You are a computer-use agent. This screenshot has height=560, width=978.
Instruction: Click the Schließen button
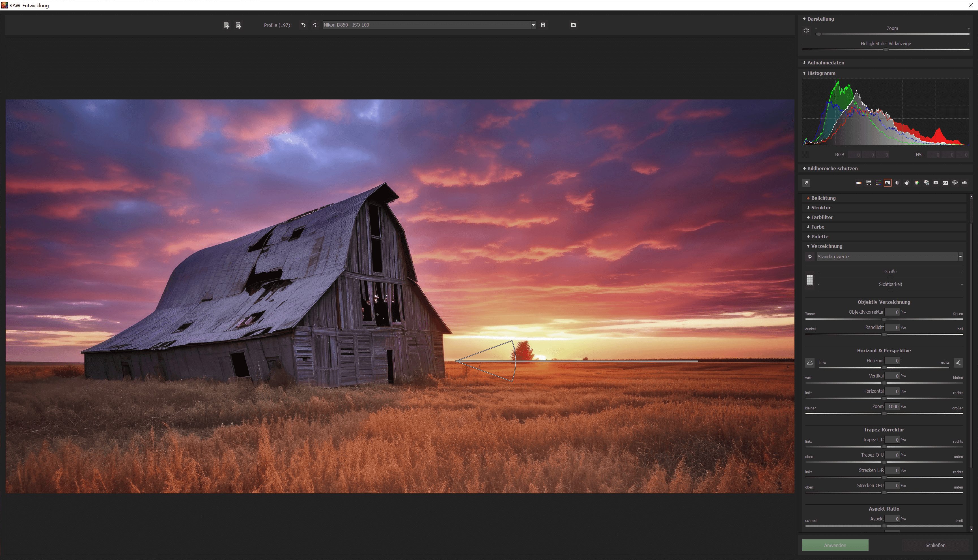[x=935, y=545]
